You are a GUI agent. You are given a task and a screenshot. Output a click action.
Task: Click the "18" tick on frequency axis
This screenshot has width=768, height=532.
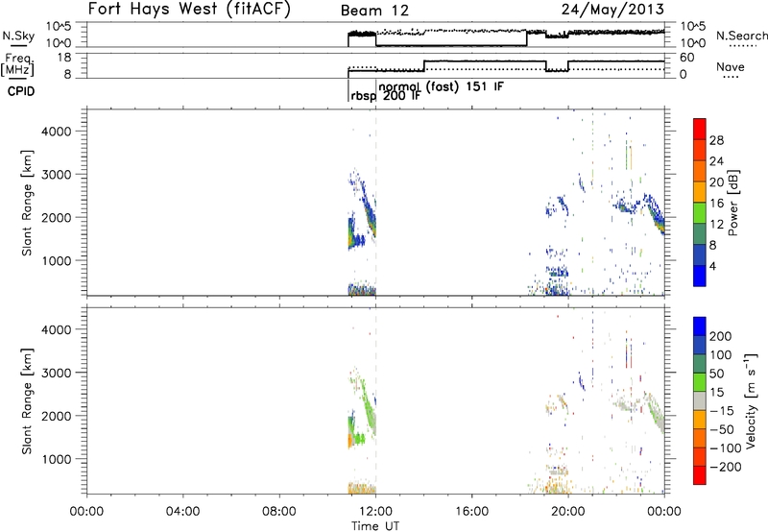(x=64, y=58)
